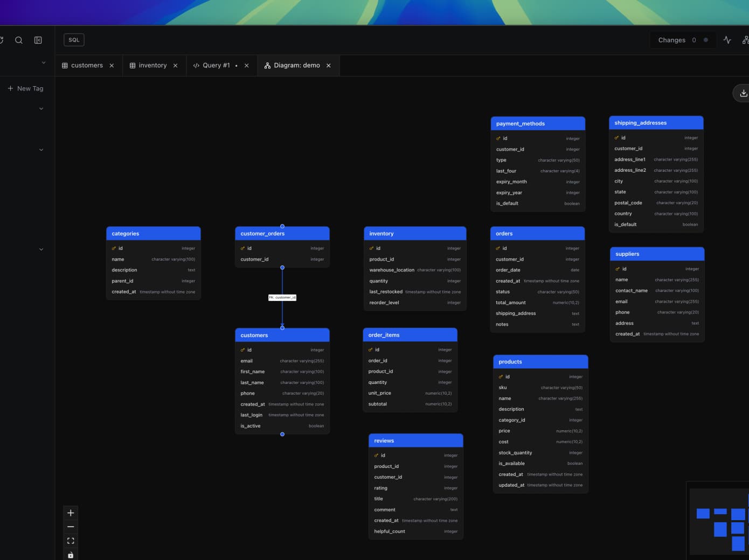This screenshot has height=560, width=749.
Task: Click the search icon in the top toolbar
Action: point(19,40)
